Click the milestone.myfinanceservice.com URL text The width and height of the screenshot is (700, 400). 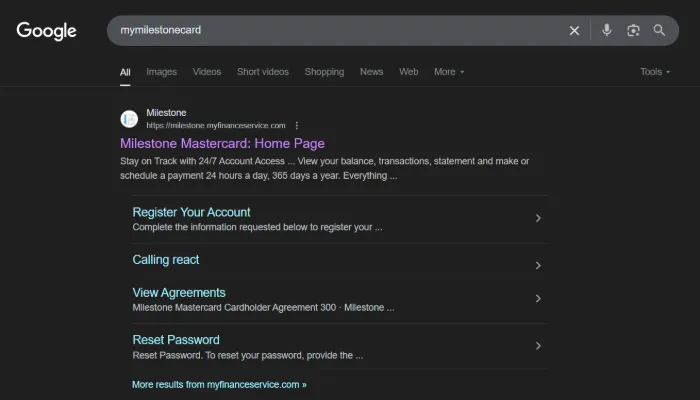[216, 126]
